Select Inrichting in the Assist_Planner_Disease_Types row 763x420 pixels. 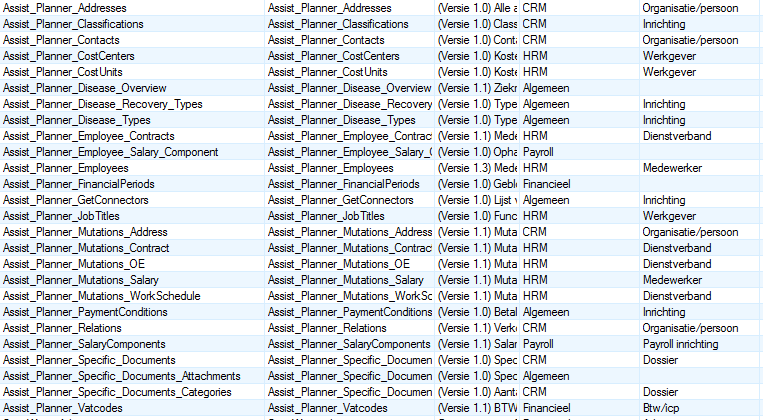coord(664,120)
